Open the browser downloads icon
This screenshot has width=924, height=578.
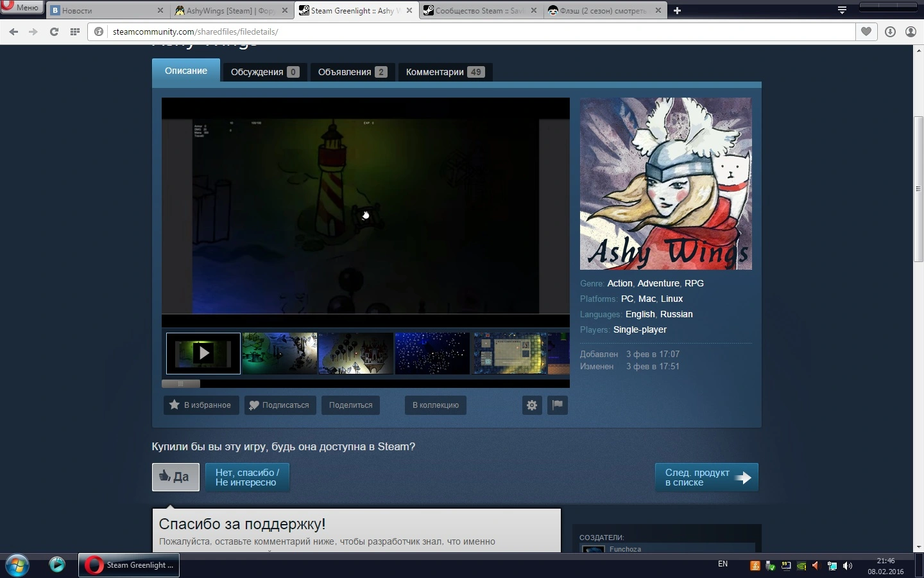tap(890, 31)
